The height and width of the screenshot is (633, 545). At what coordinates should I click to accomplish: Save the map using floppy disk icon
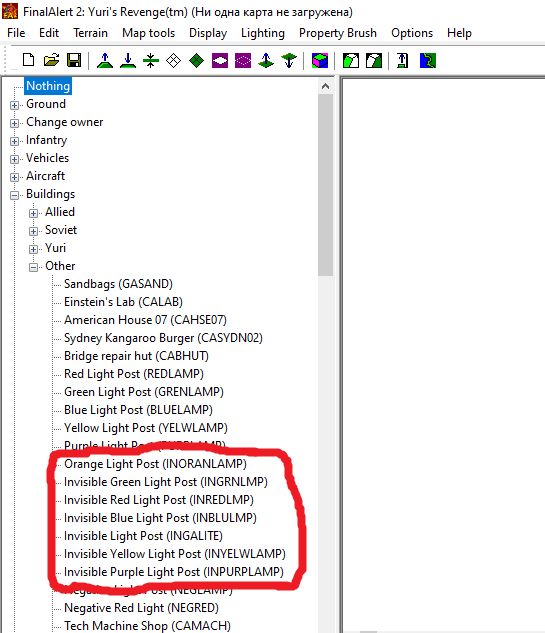tap(74, 61)
